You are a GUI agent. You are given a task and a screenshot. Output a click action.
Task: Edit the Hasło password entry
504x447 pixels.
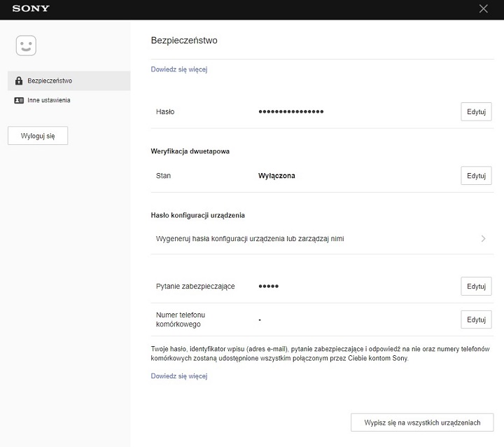point(476,112)
